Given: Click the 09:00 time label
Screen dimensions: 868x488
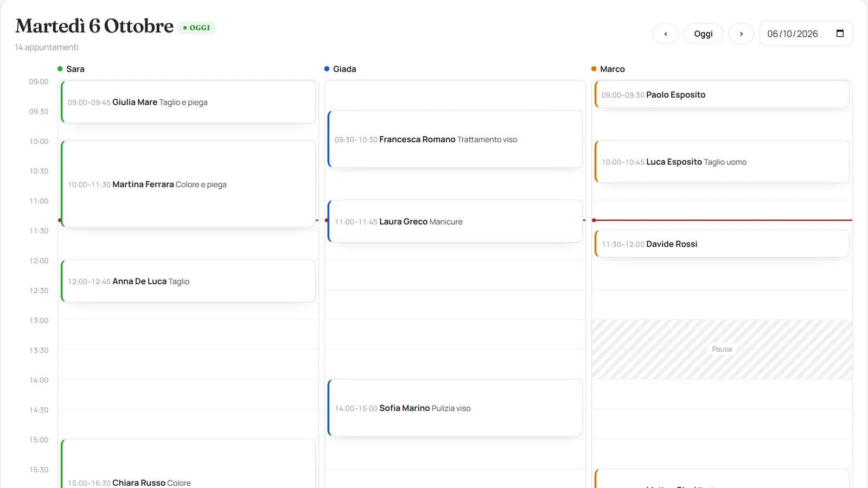Looking at the screenshot, I should (x=39, y=81).
